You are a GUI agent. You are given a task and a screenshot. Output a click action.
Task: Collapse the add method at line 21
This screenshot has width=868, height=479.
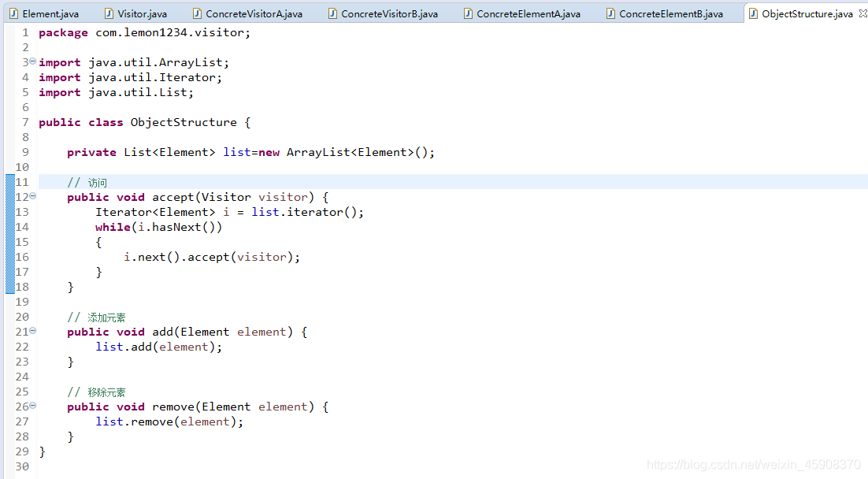32,331
